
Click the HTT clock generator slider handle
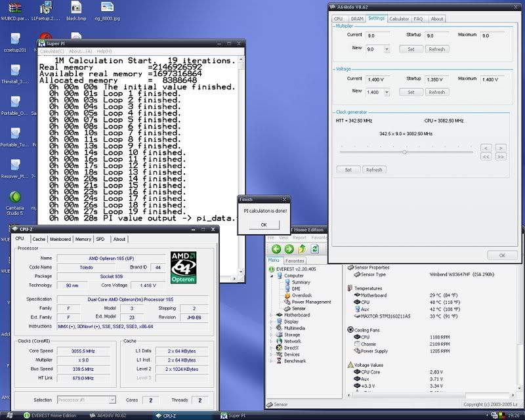pos(404,152)
